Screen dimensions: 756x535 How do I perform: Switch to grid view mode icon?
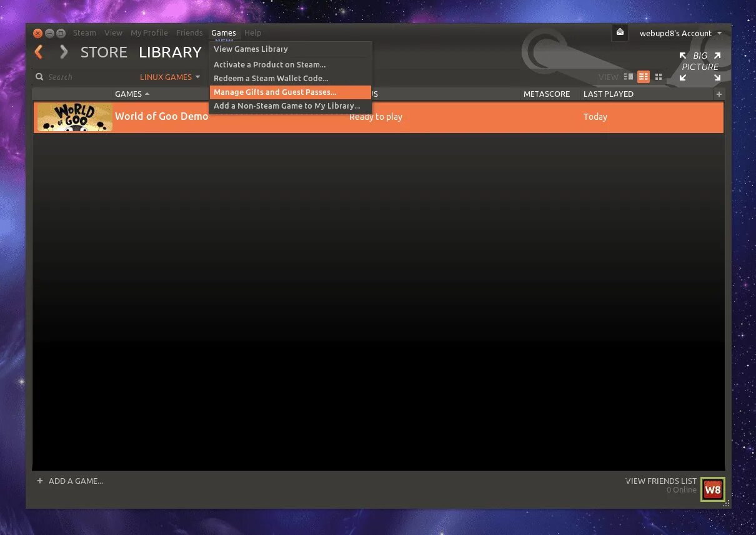(x=659, y=77)
